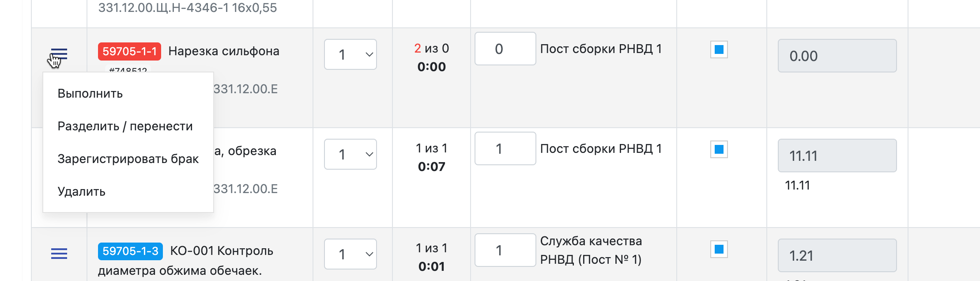Click the 0.00 value field

(837, 56)
